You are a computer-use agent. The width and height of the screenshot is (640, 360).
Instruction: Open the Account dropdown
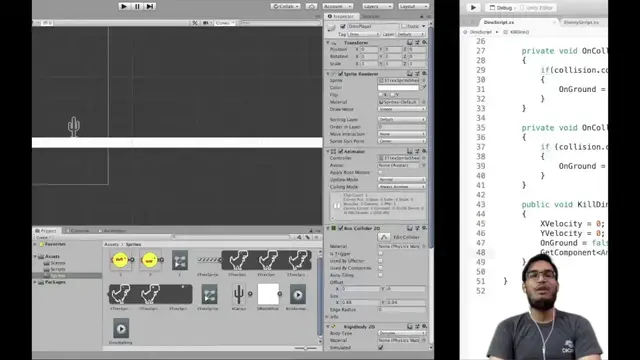338,6
